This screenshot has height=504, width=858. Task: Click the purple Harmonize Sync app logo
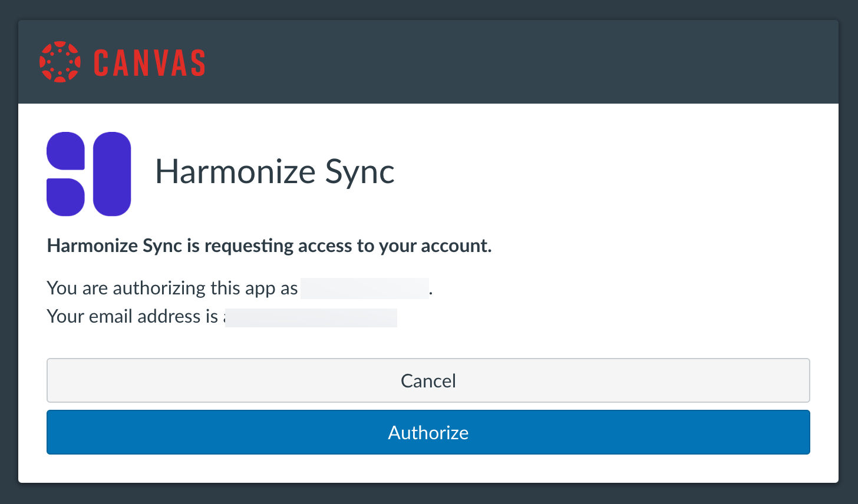pos(88,174)
